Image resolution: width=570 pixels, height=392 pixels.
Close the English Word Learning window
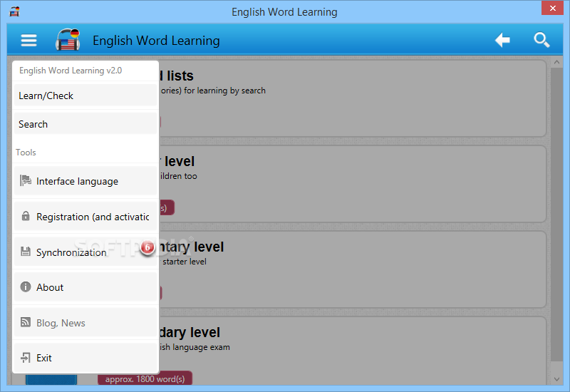click(552, 8)
